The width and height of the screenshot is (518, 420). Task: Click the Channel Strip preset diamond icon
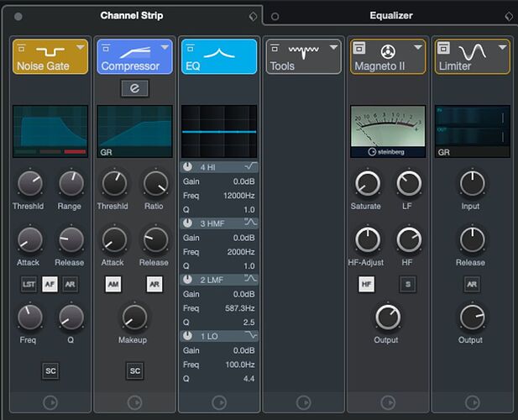(x=253, y=16)
